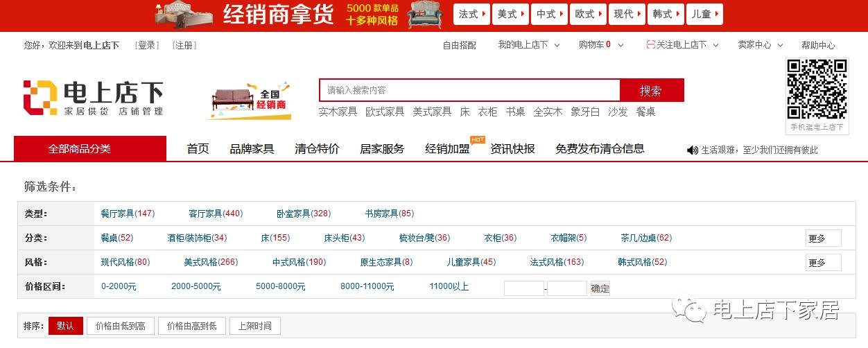Open the 购物车 dropdown

coord(600,45)
